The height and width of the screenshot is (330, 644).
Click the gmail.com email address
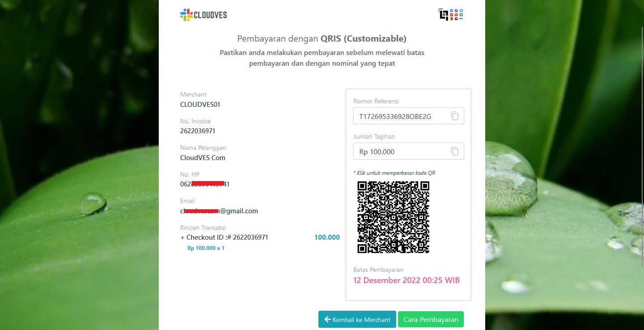[x=219, y=211]
